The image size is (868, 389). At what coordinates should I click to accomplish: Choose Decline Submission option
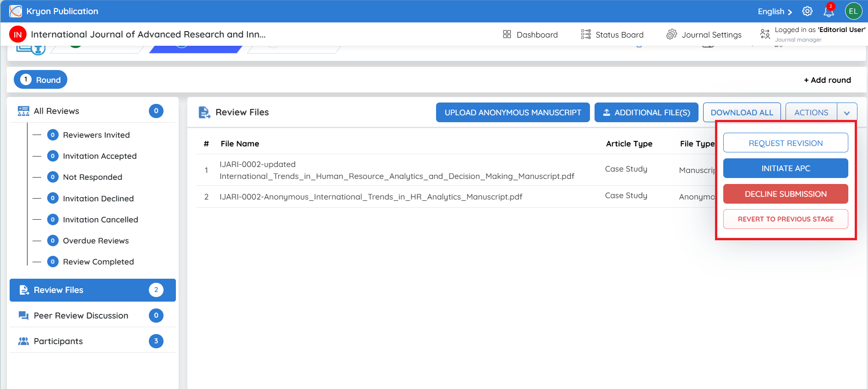click(786, 194)
